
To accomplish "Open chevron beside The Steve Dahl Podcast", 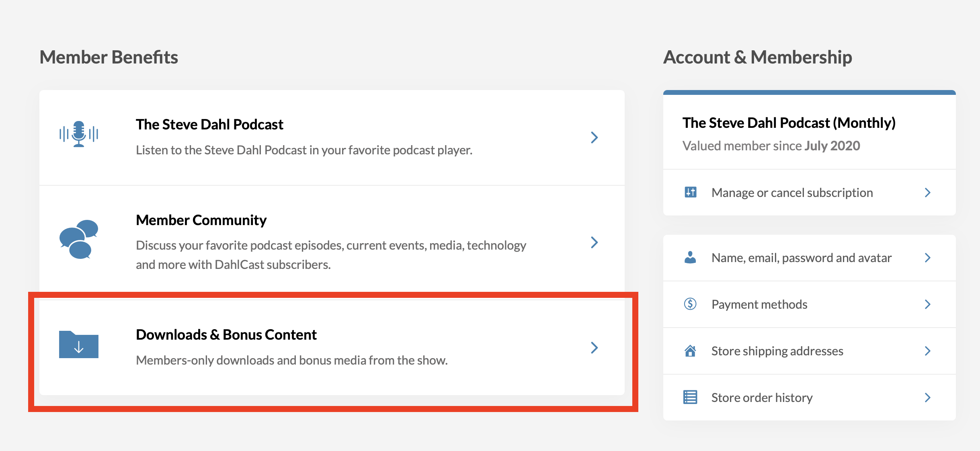I will (x=595, y=137).
